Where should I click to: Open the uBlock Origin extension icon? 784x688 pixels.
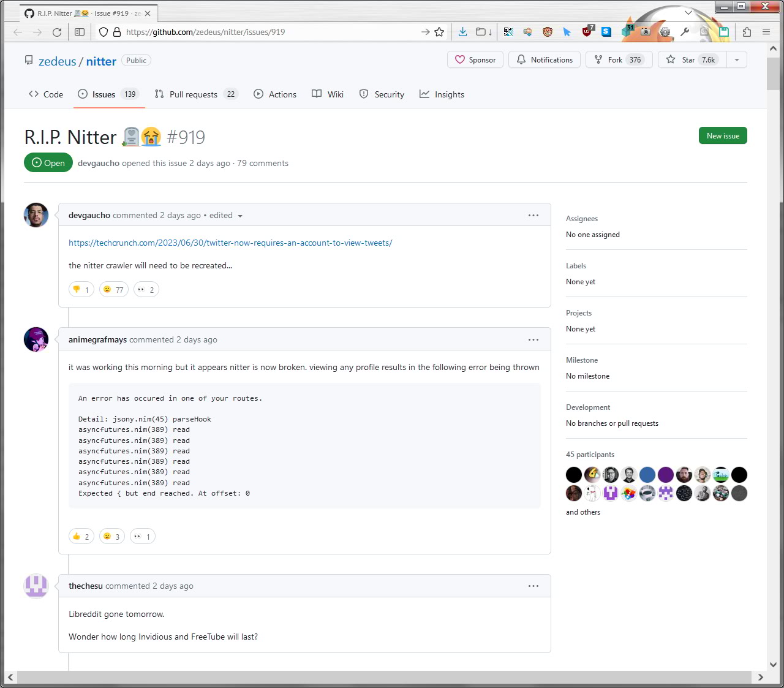(587, 31)
